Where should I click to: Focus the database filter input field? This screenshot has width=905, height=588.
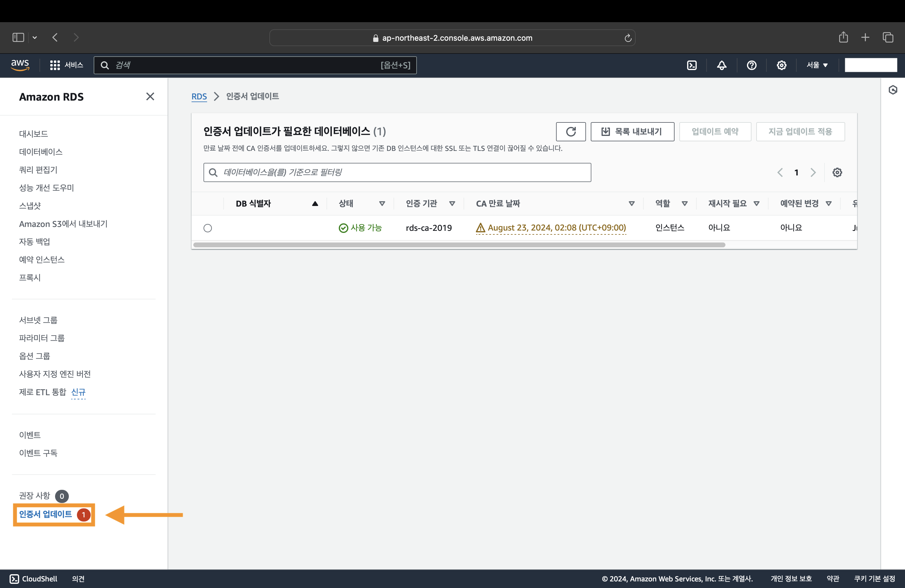397,172
